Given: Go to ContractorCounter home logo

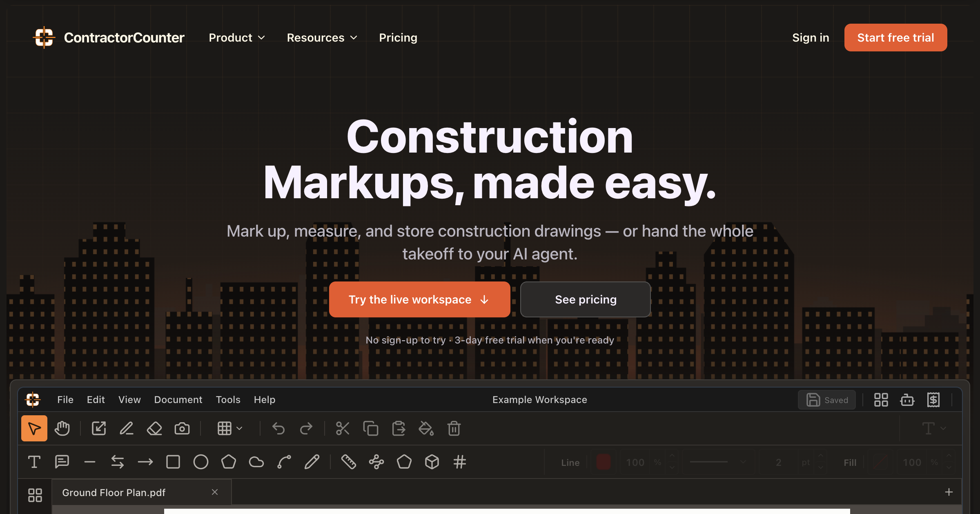Looking at the screenshot, I should (109, 38).
